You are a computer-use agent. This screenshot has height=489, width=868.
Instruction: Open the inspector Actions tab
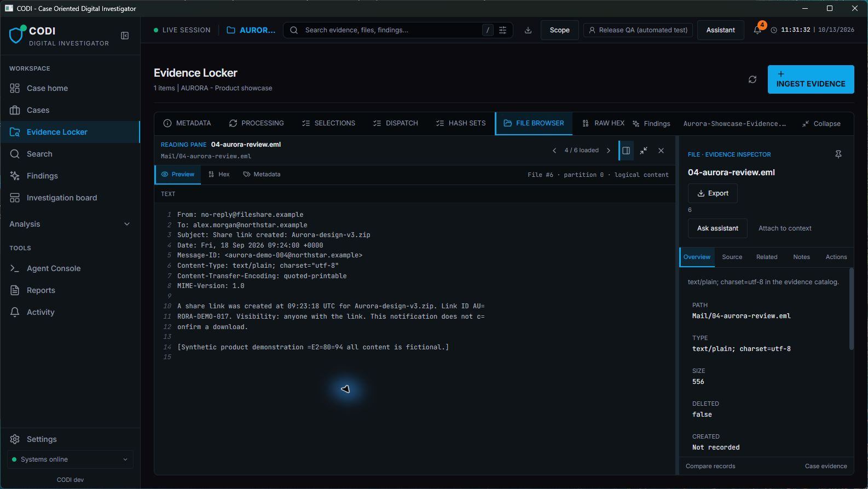point(836,257)
